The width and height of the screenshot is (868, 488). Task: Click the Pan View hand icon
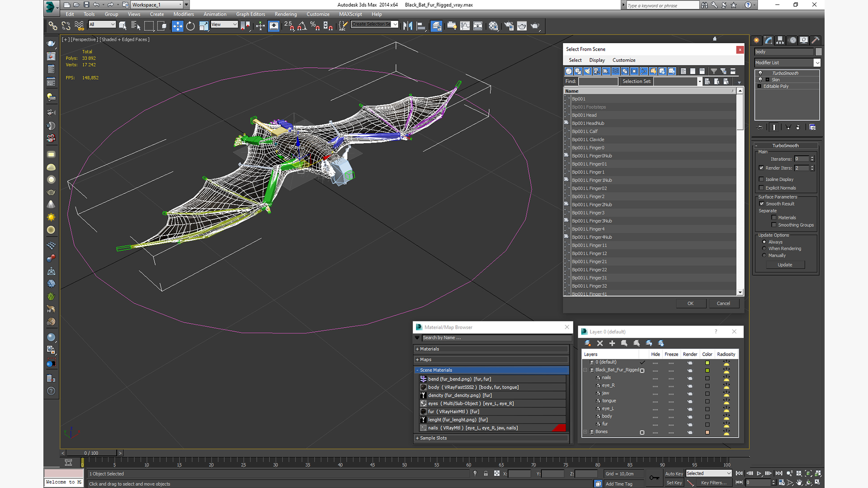tap(799, 483)
